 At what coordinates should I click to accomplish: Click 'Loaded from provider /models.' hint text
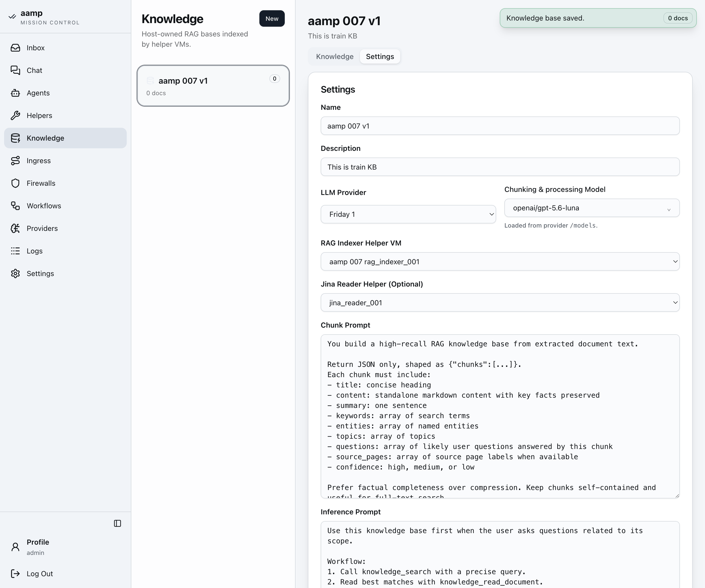pyautogui.click(x=551, y=225)
